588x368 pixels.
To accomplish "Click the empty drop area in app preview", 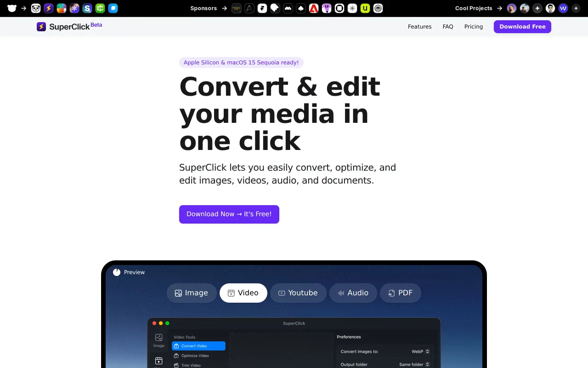I will tap(281, 351).
